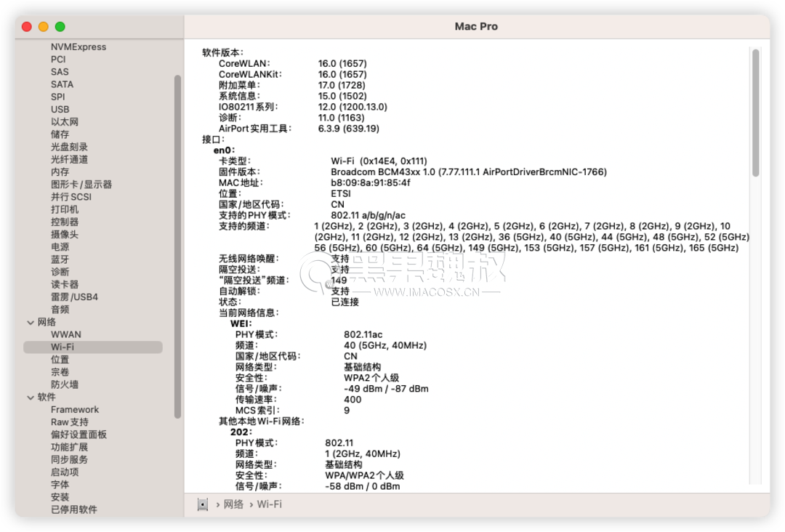The height and width of the screenshot is (532, 785).
Task: Select 图形卡/显示器 in the sidebar
Action: click(81, 185)
